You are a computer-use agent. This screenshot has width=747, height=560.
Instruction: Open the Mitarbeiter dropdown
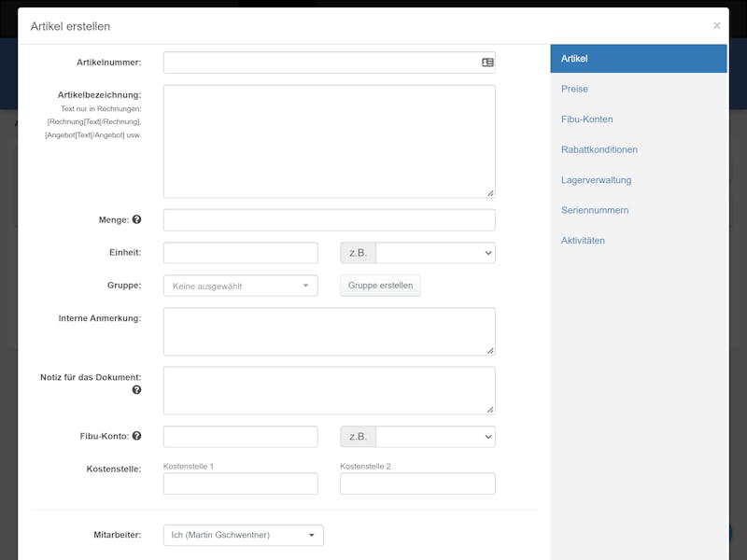point(244,535)
